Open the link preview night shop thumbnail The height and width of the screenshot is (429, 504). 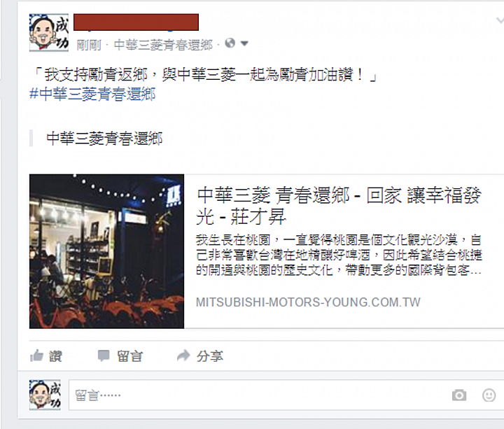click(x=106, y=251)
